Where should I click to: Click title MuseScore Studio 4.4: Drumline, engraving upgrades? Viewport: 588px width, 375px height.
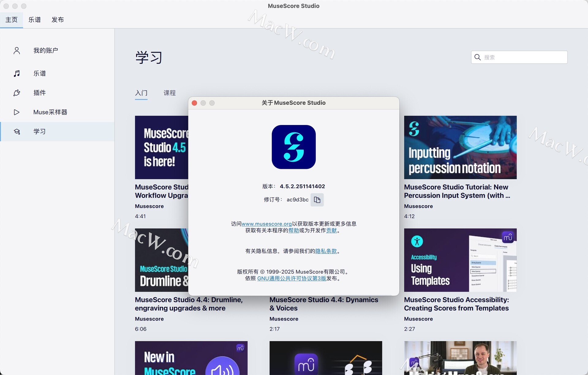[x=189, y=304]
